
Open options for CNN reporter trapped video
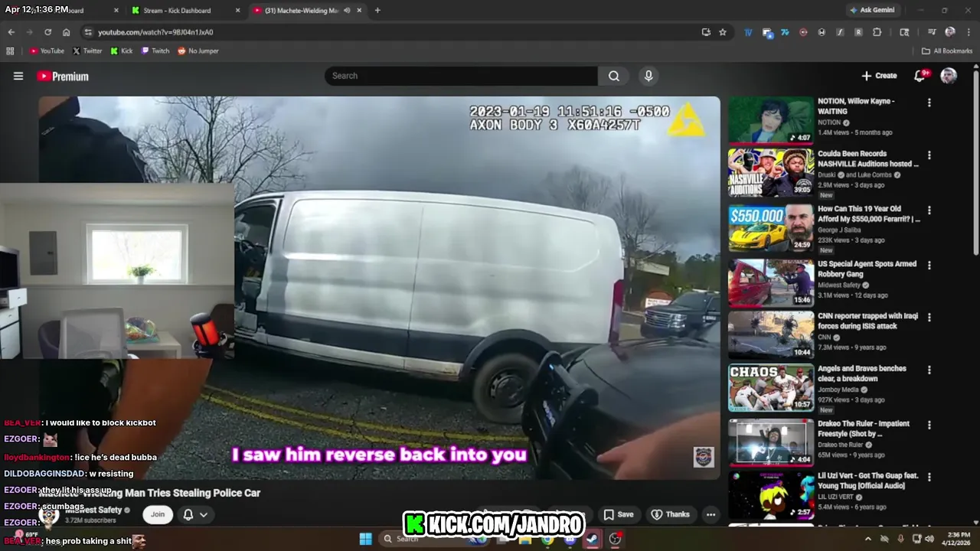pos(929,317)
